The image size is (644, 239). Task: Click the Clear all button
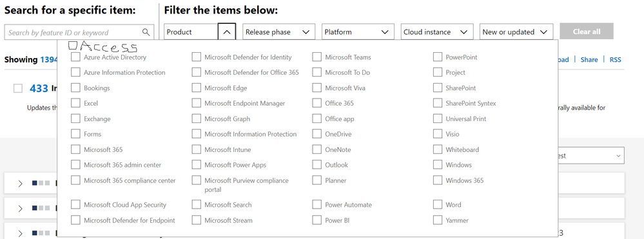(x=587, y=31)
